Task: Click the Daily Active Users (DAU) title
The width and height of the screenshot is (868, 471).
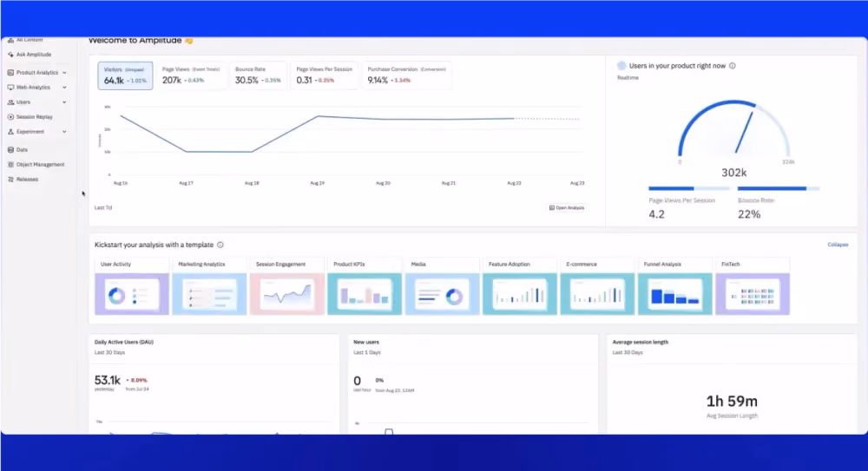Action: (124, 343)
